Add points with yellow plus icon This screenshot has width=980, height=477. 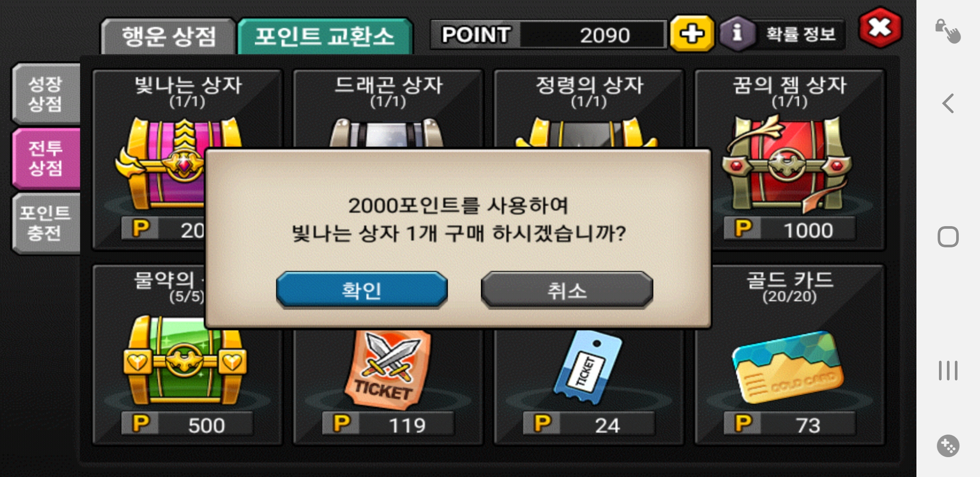(692, 34)
